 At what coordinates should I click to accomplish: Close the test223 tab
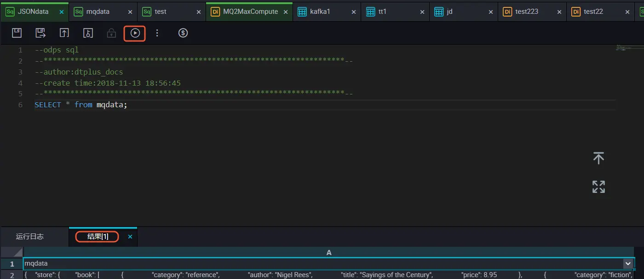[x=559, y=12]
